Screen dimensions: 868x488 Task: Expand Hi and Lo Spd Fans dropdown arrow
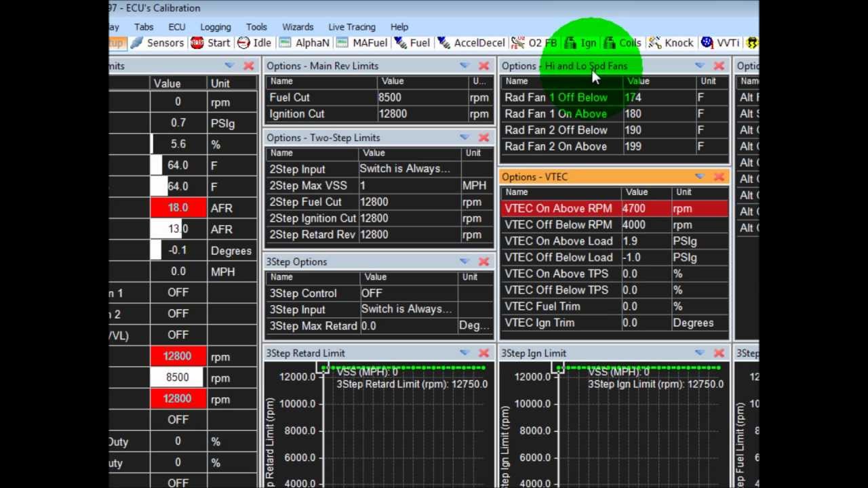[700, 66]
